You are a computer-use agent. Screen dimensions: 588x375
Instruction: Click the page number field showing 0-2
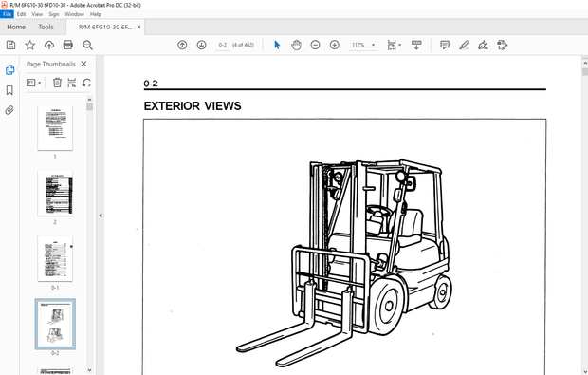222,45
